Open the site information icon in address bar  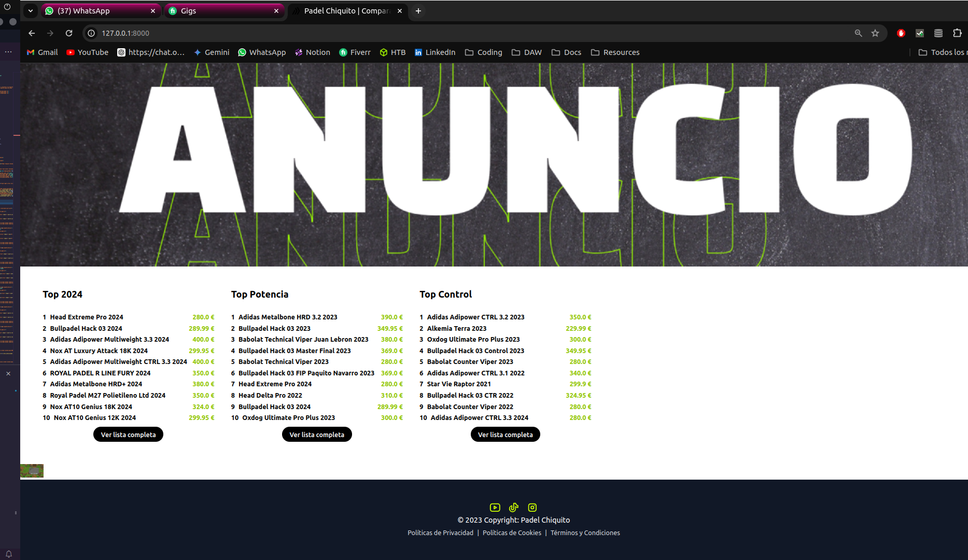(x=91, y=33)
